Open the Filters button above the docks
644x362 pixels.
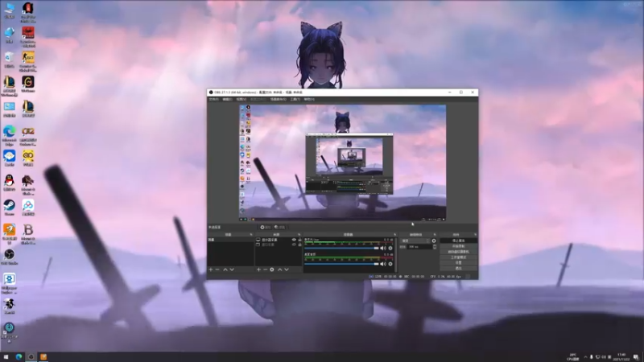click(279, 228)
